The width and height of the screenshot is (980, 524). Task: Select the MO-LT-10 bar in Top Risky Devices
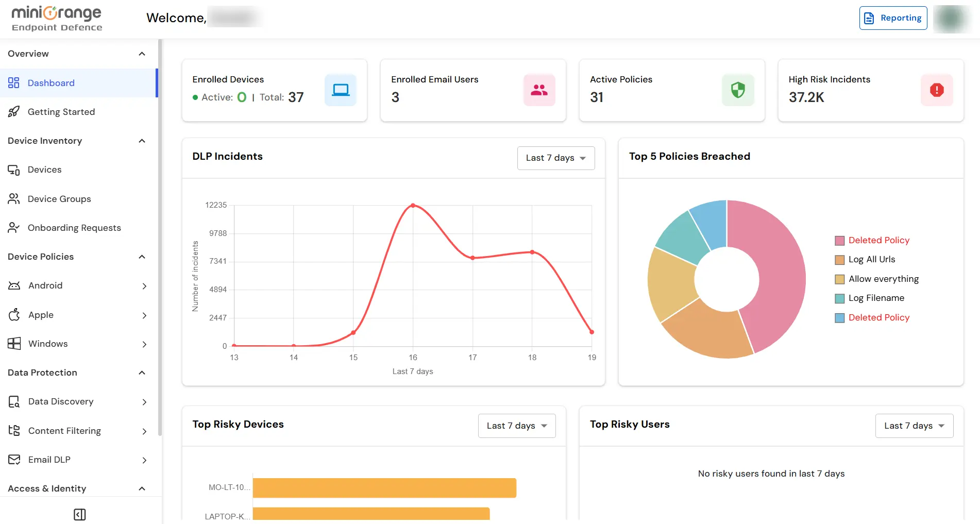tap(384, 487)
